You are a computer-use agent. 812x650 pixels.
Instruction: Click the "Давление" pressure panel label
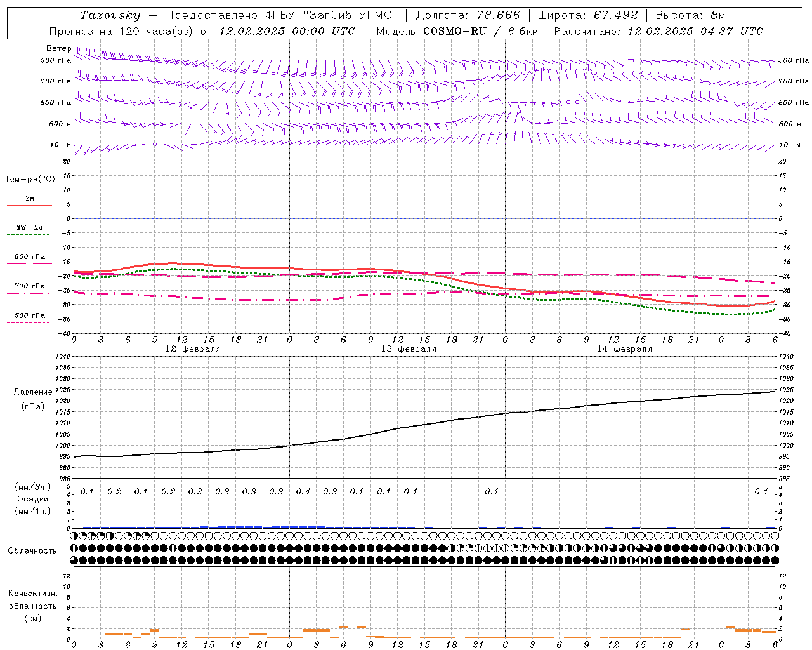[x=33, y=392]
